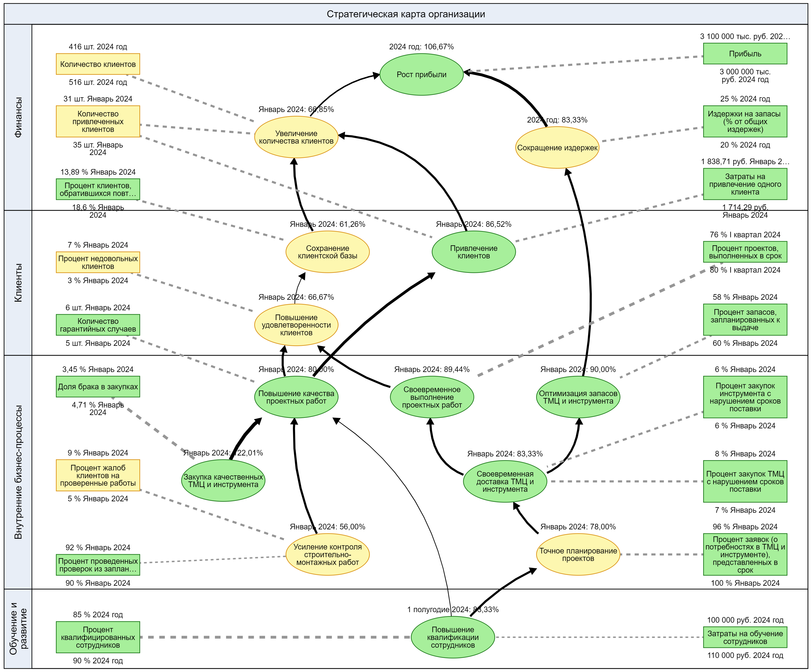Select the 'Прибыль' indicator box
Image resolution: width=812 pixels, height=672 pixels.
tap(745, 54)
